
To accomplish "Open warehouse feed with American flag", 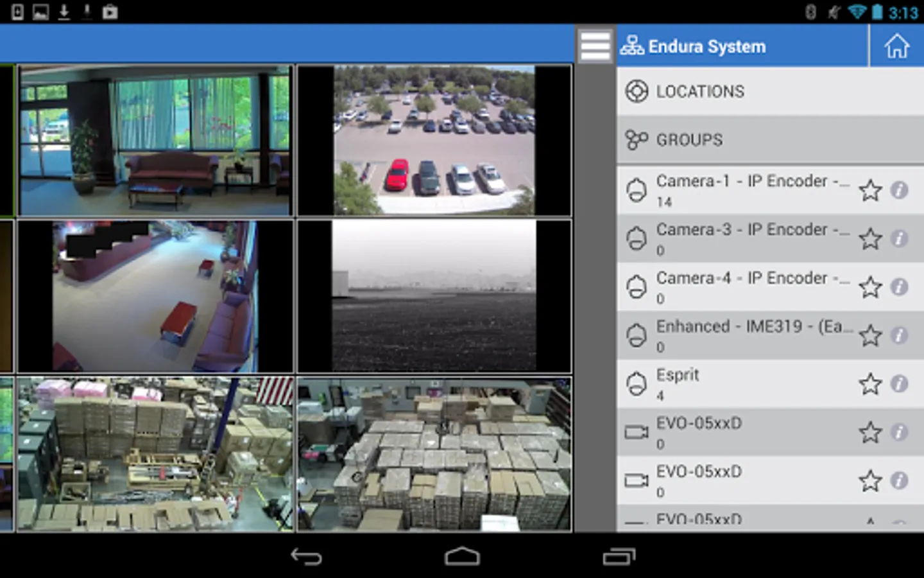I will click(155, 454).
